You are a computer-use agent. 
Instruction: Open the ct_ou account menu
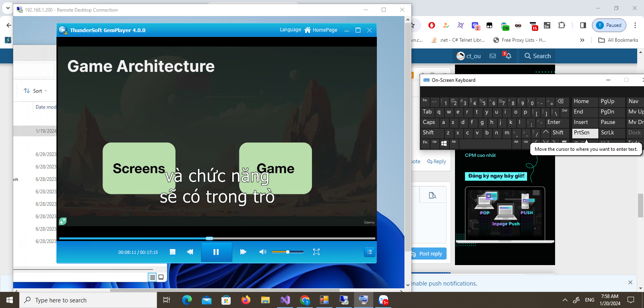click(x=469, y=56)
